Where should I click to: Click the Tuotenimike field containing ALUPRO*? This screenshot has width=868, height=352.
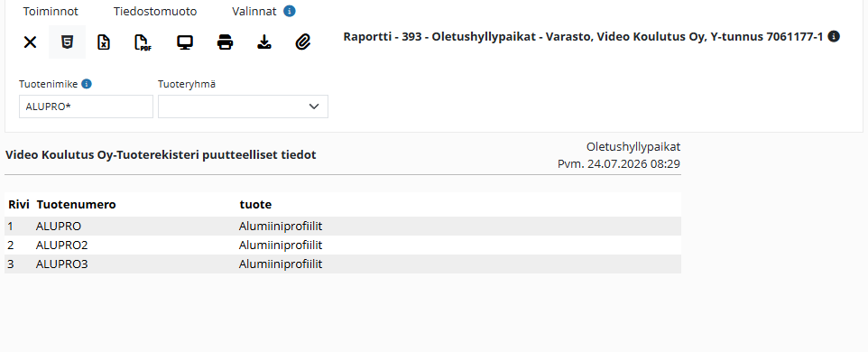pos(86,107)
